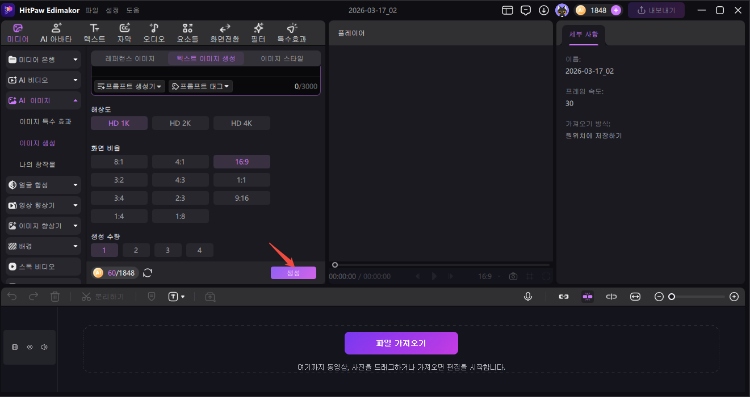750x397 pixels.
Task: Click the trash delete icon in timeline toolbar
Action: 55,297
